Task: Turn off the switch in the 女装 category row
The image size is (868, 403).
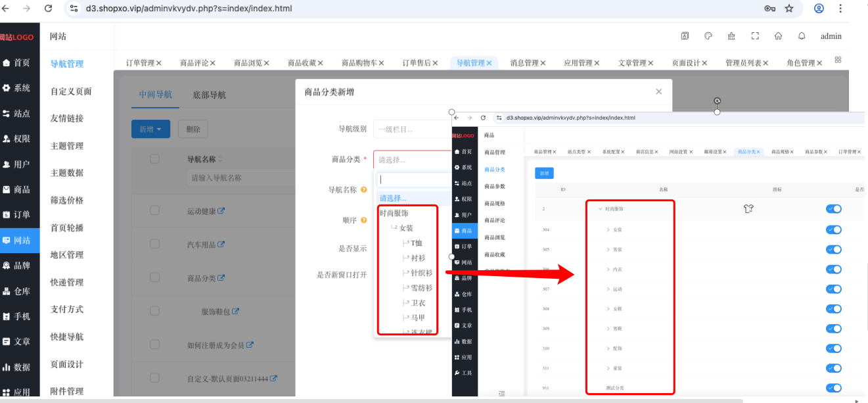Action: (834, 229)
